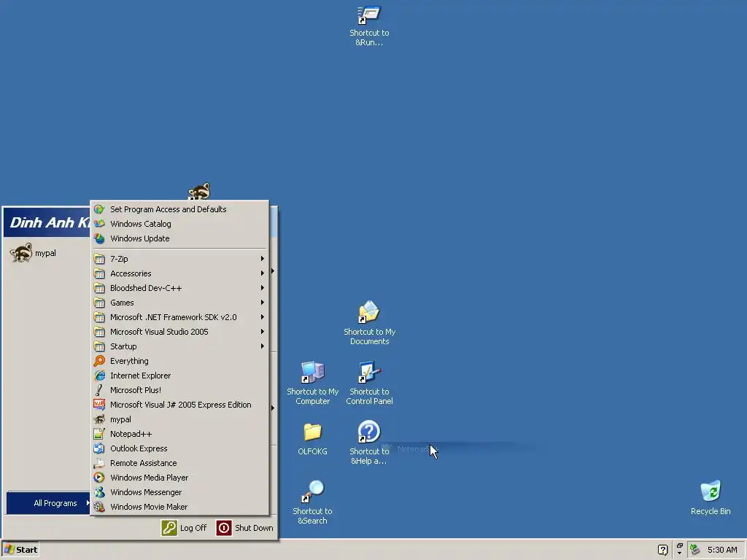Expand the Accessories folder submenu

click(x=262, y=273)
